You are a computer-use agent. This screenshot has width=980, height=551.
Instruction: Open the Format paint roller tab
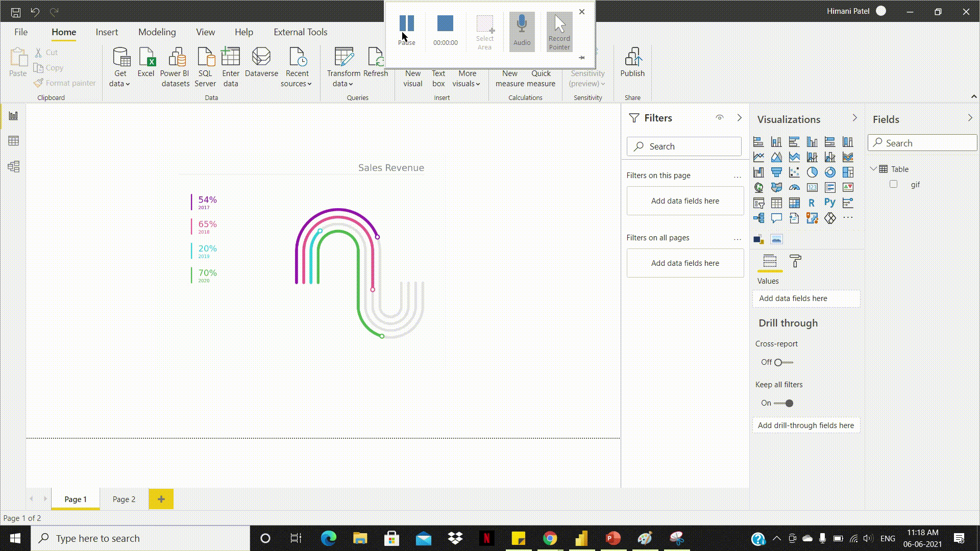click(795, 261)
